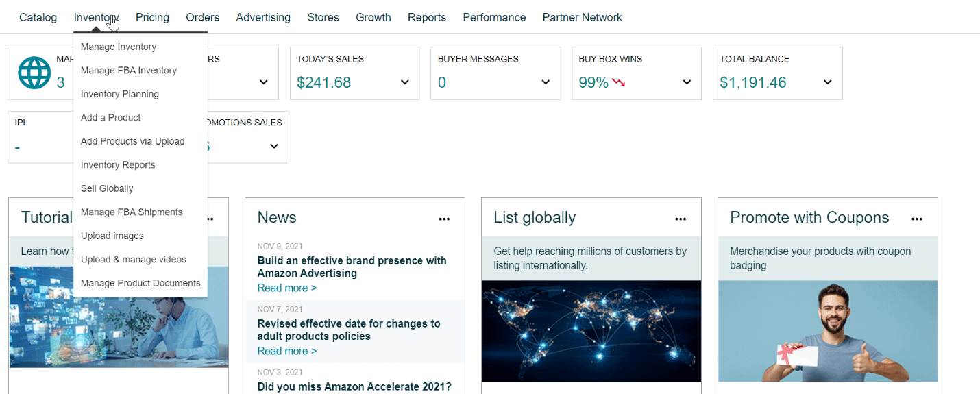Screen dimensions: 980x394
Task: Open the Reports menu
Action: pyautogui.click(x=427, y=17)
